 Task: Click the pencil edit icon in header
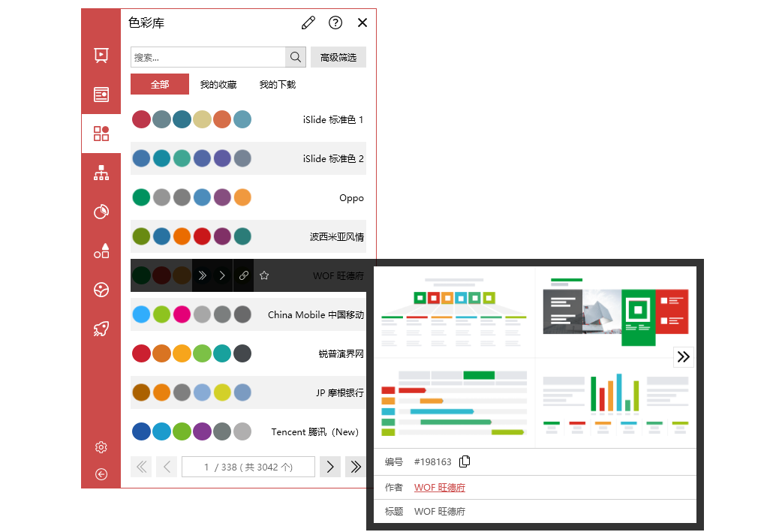pyautogui.click(x=308, y=23)
